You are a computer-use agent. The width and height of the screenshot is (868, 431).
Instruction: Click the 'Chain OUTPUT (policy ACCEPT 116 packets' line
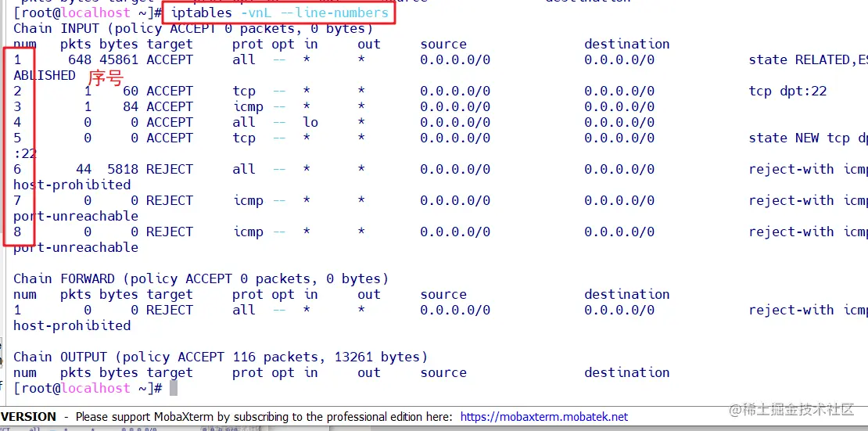tap(221, 357)
